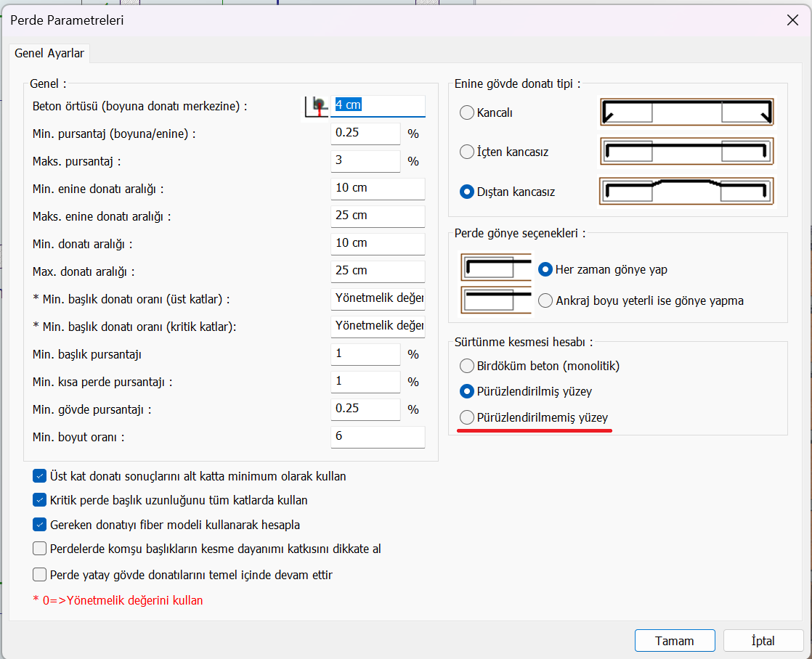Click the Dıştan kancasız reinforcement diagram

pyautogui.click(x=686, y=192)
